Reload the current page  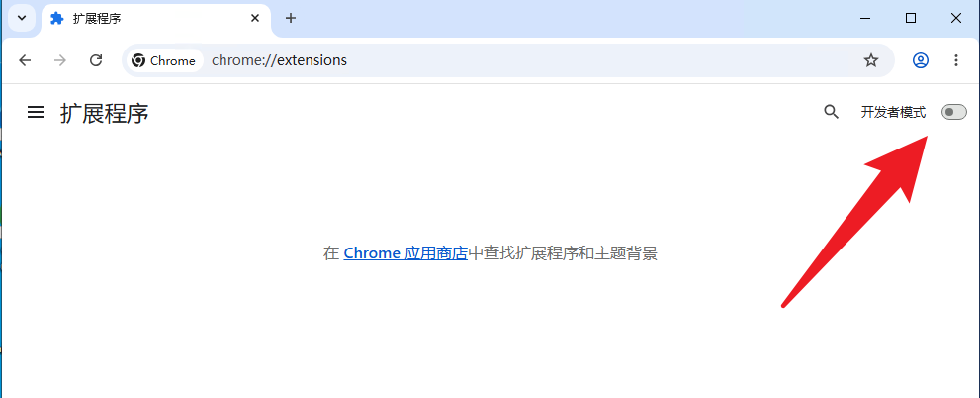click(x=96, y=60)
